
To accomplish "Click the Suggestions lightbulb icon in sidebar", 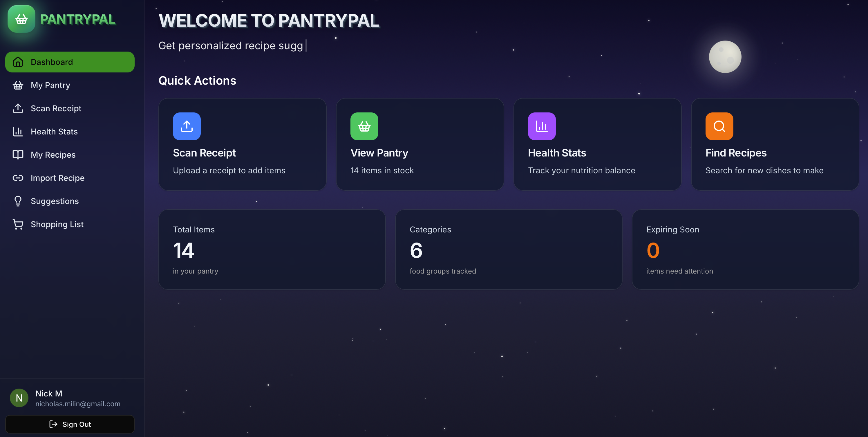I will (x=18, y=201).
